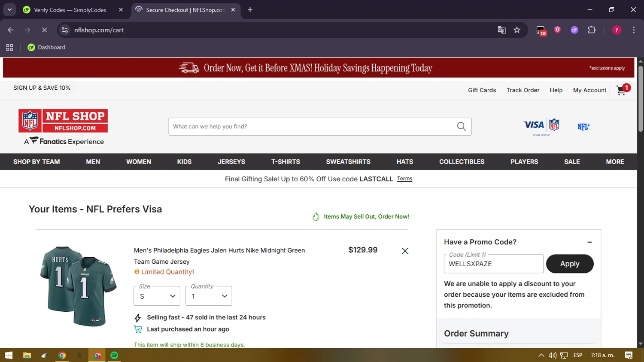Open the notification center icon
This screenshot has width=644, height=362.
click(629, 355)
